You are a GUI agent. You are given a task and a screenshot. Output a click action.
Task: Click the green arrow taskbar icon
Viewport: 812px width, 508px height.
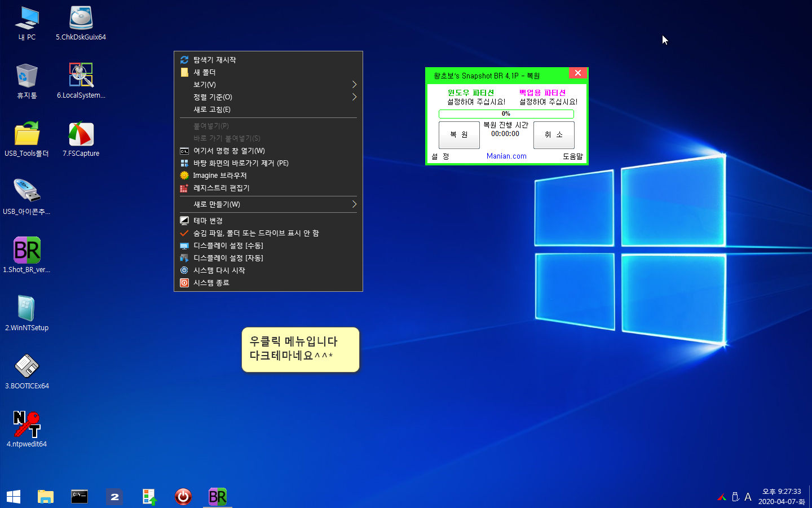[x=149, y=497]
